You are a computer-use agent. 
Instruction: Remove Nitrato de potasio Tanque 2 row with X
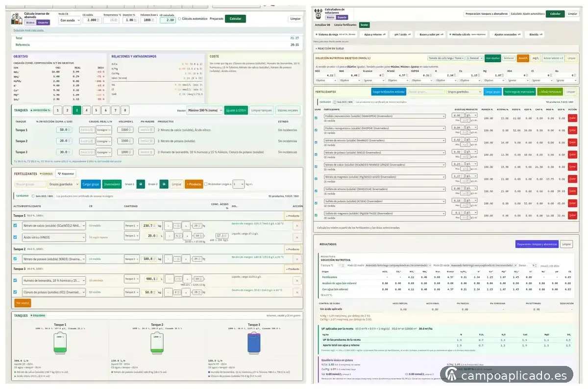pyautogui.click(x=296, y=259)
